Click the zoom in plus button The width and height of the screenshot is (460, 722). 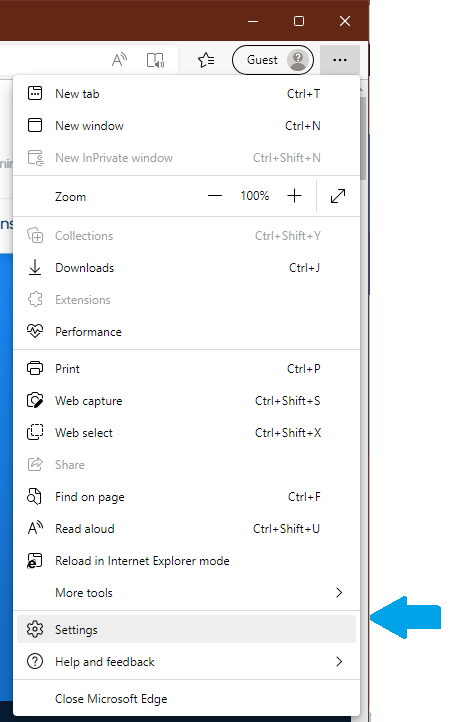(294, 196)
